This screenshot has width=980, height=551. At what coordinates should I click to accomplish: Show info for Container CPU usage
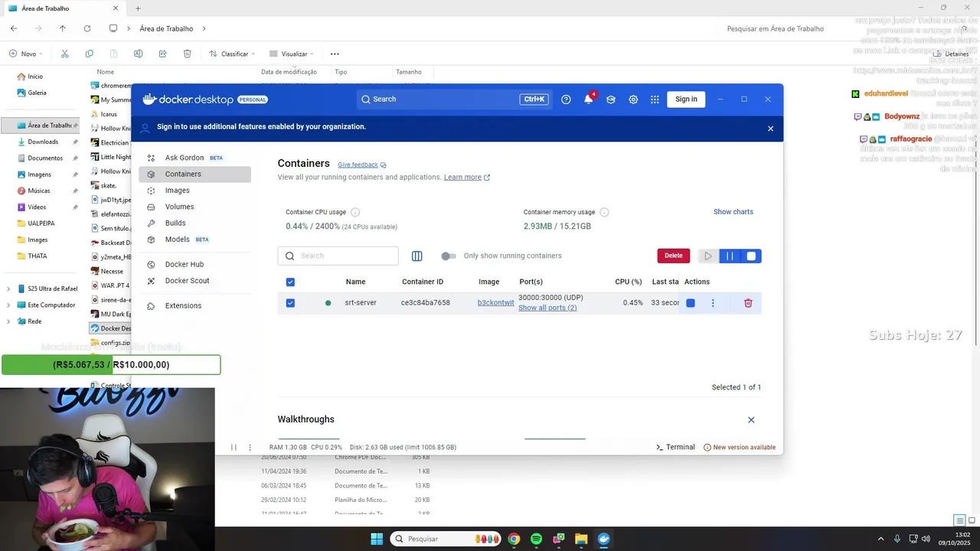tap(355, 212)
